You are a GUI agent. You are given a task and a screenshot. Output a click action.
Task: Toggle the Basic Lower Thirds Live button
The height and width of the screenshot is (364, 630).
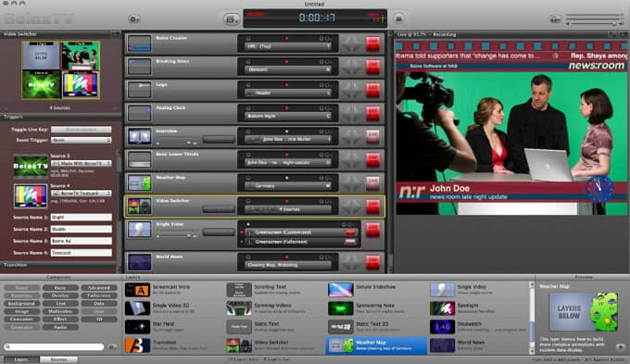[372, 160]
